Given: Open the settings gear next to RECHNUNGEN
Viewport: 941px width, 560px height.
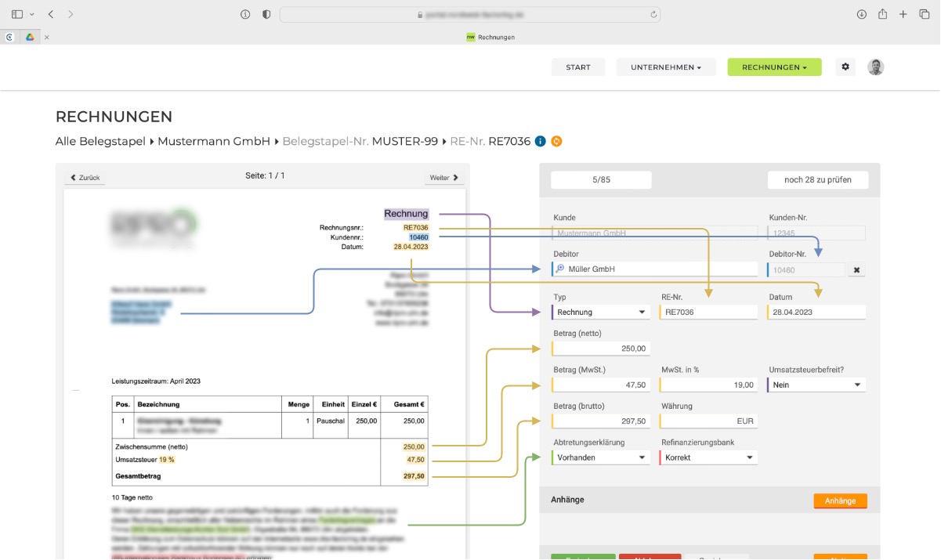Looking at the screenshot, I should point(845,67).
